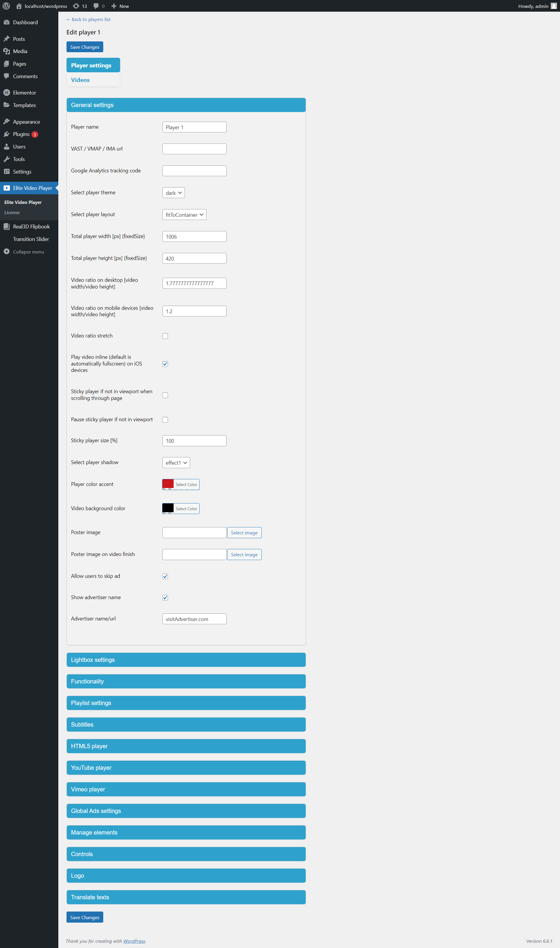Open the Real3D Flipbook menu icon
This screenshot has height=948, width=560.
pos(6,226)
